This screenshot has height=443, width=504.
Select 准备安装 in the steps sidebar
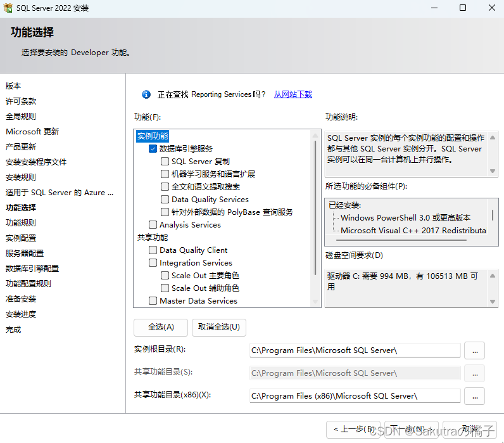point(20,299)
